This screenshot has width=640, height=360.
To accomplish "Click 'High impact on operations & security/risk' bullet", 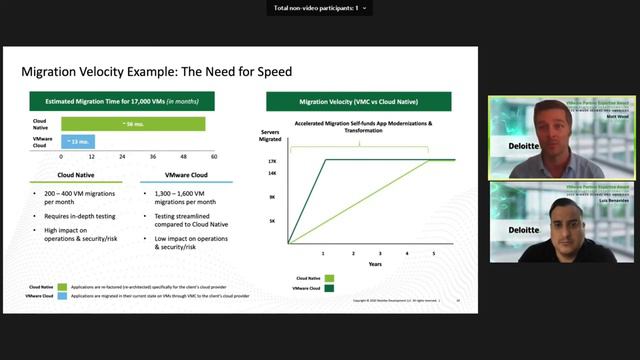I will point(80,234).
